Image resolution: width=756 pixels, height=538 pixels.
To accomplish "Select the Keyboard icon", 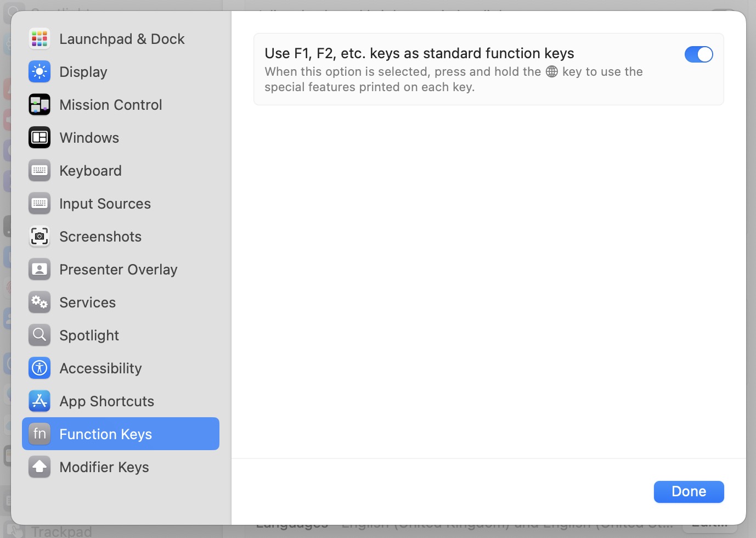I will coord(39,170).
